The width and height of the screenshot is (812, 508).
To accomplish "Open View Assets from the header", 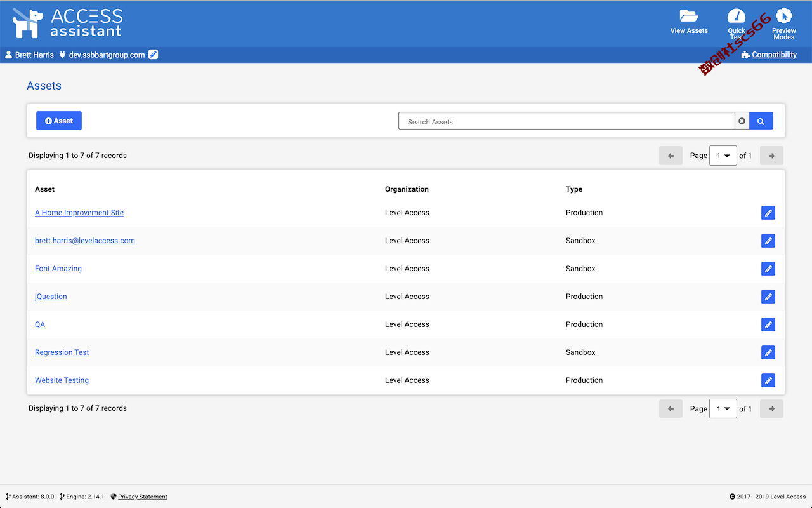I will [689, 22].
